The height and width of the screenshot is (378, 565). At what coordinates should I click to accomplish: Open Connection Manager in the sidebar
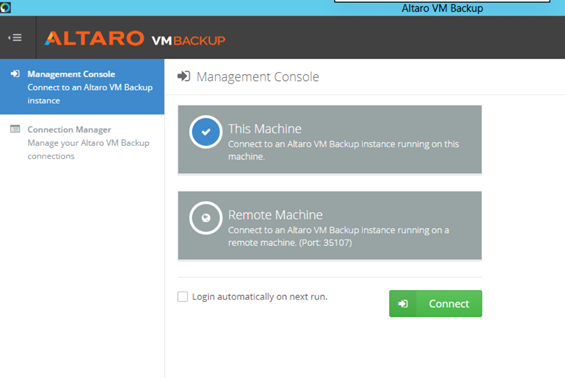point(82,142)
